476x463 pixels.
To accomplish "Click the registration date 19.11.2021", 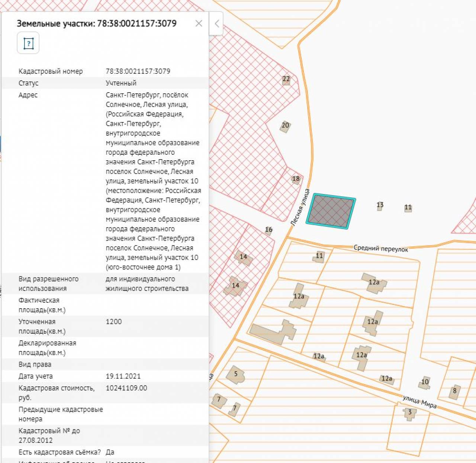I will tap(123, 376).
